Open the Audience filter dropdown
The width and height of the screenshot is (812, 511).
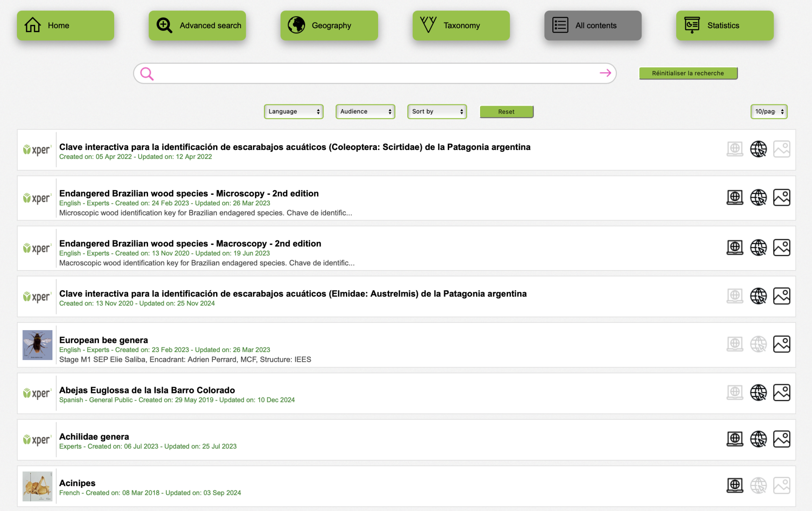coord(365,112)
